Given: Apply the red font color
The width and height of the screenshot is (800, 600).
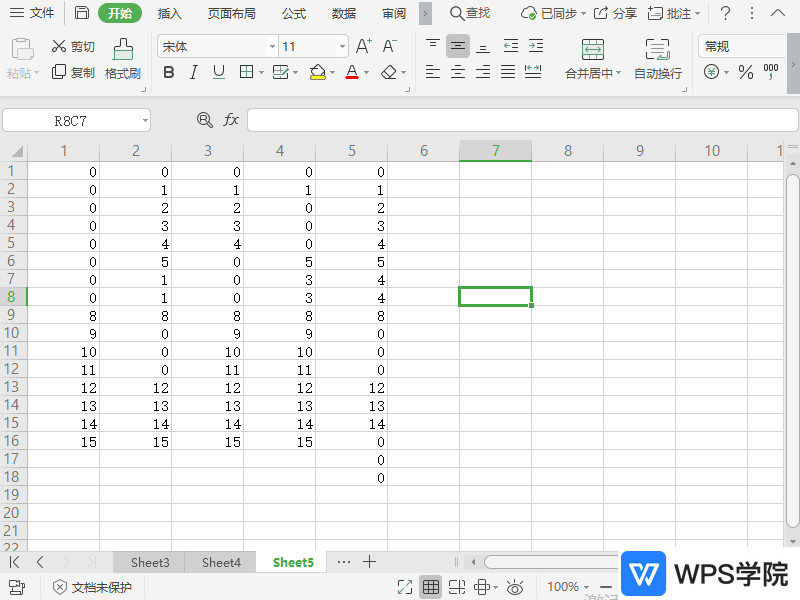Looking at the screenshot, I should [352, 72].
